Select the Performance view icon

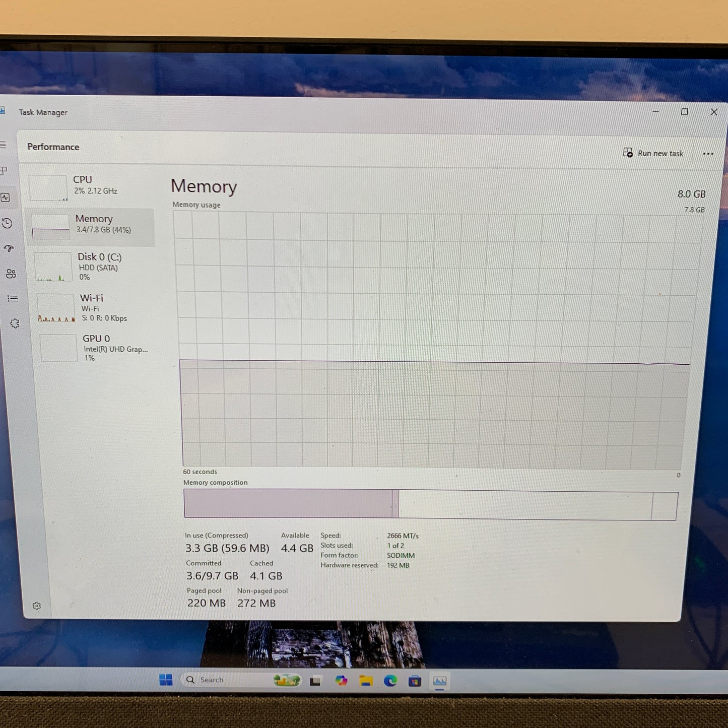pos(6,197)
